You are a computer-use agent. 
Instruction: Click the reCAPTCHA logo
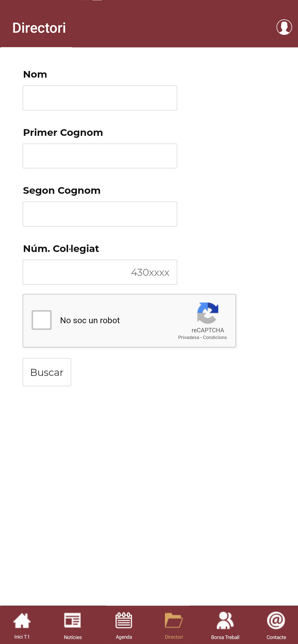208,313
